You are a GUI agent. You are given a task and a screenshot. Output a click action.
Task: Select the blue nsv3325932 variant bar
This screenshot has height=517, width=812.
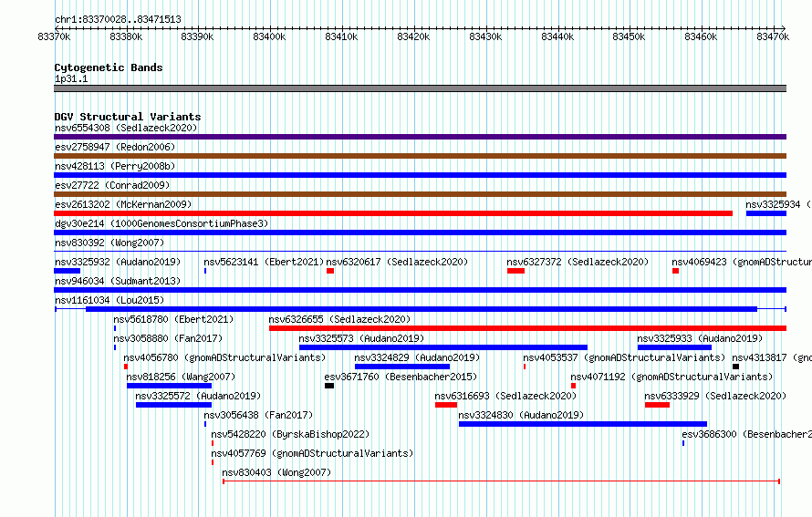click(x=67, y=271)
